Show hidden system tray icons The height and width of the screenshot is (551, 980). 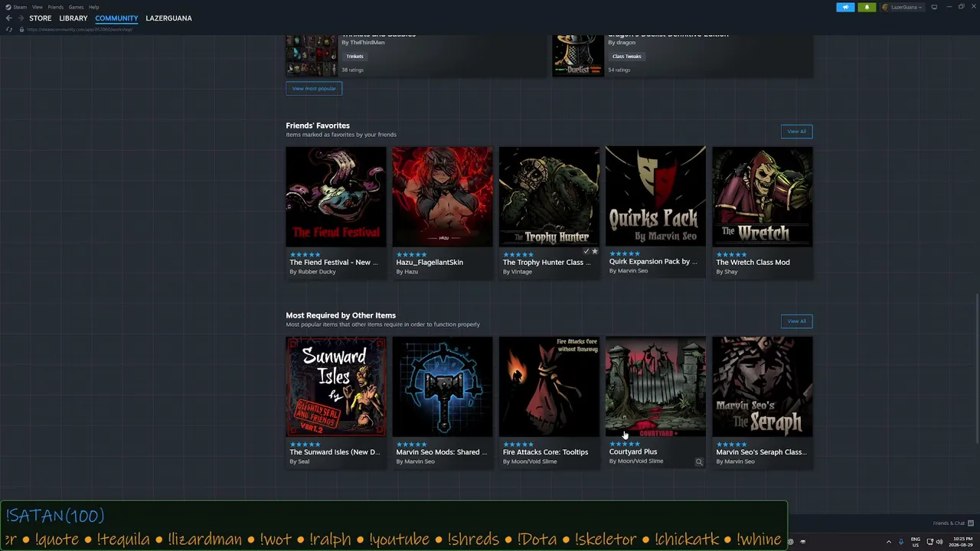pos(889,542)
